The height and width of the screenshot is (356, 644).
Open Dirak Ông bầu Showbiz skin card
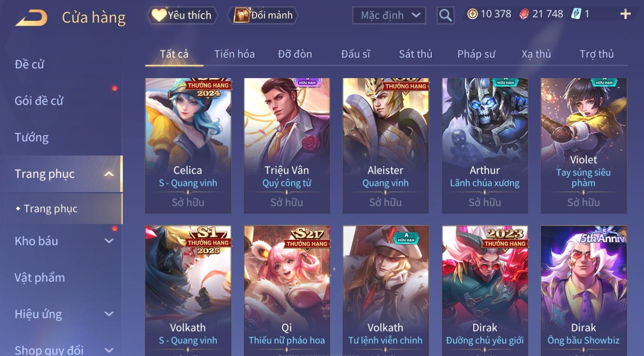[583, 290]
